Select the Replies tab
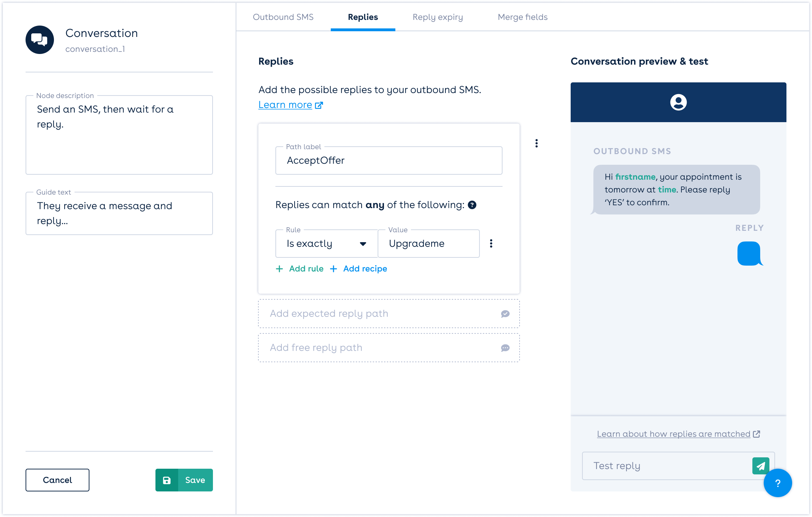Screen dimensions: 812x517 click(x=363, y=17)
